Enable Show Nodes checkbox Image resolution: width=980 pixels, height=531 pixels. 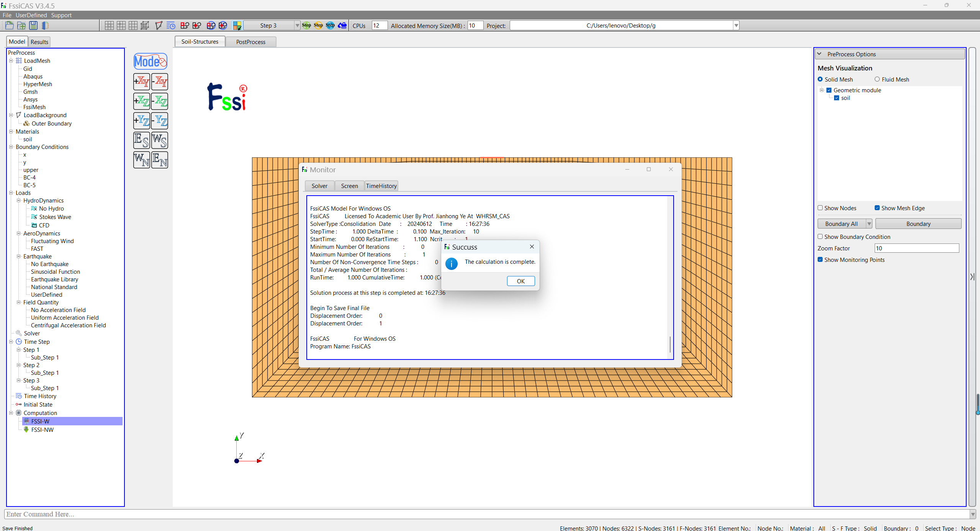tap(820, 208)
